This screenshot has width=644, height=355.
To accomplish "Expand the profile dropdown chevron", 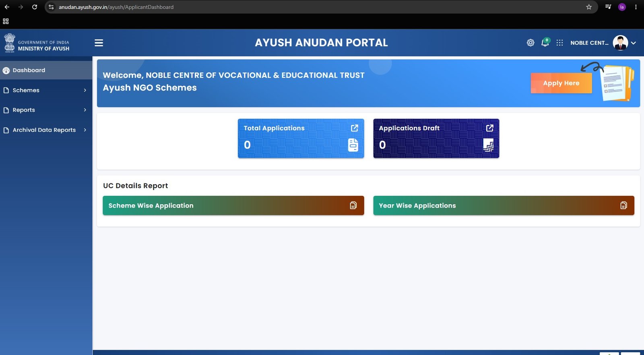I will (x=633, y=43).
